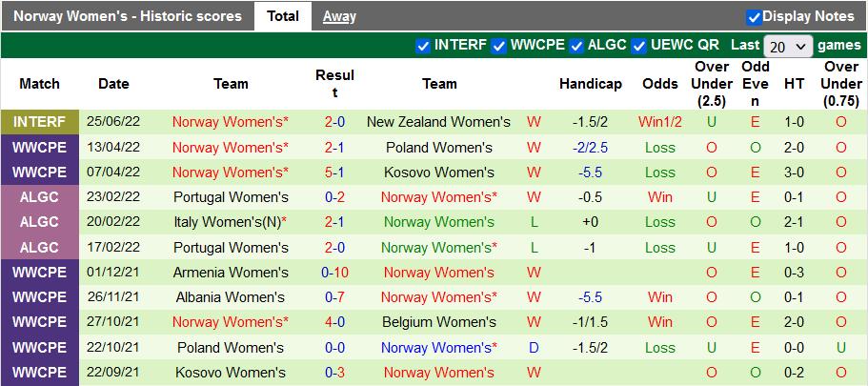Toggle the Display Notes checkbox

(754, 16)
